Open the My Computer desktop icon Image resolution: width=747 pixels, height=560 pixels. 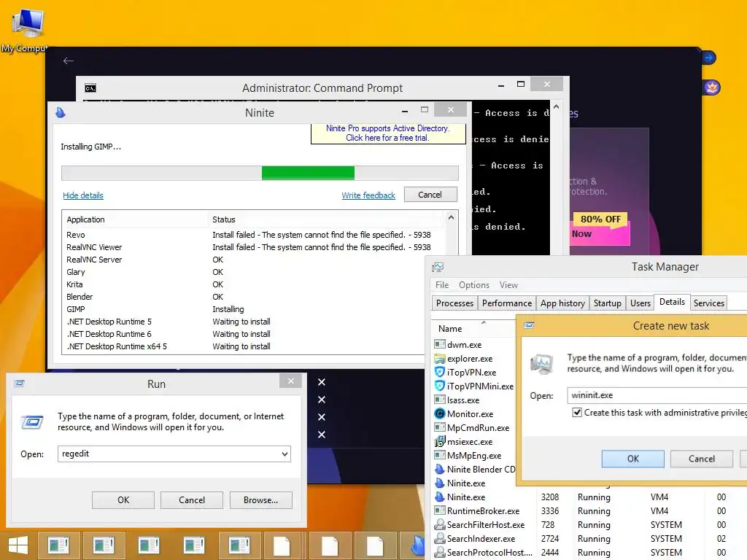(26, 28)
